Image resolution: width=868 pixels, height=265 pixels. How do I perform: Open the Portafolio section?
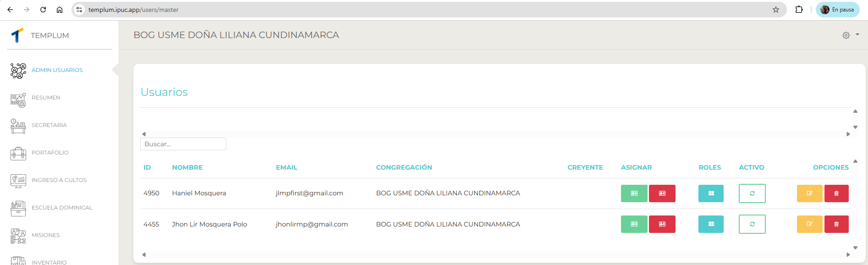[50, 153]
